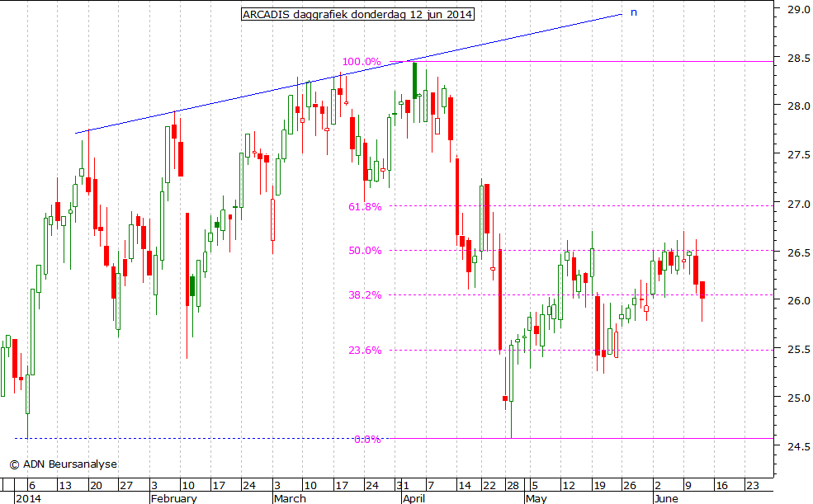Click the price axis value 25.0
Viewport: 813px width, 504px height.
click(798, 398)
